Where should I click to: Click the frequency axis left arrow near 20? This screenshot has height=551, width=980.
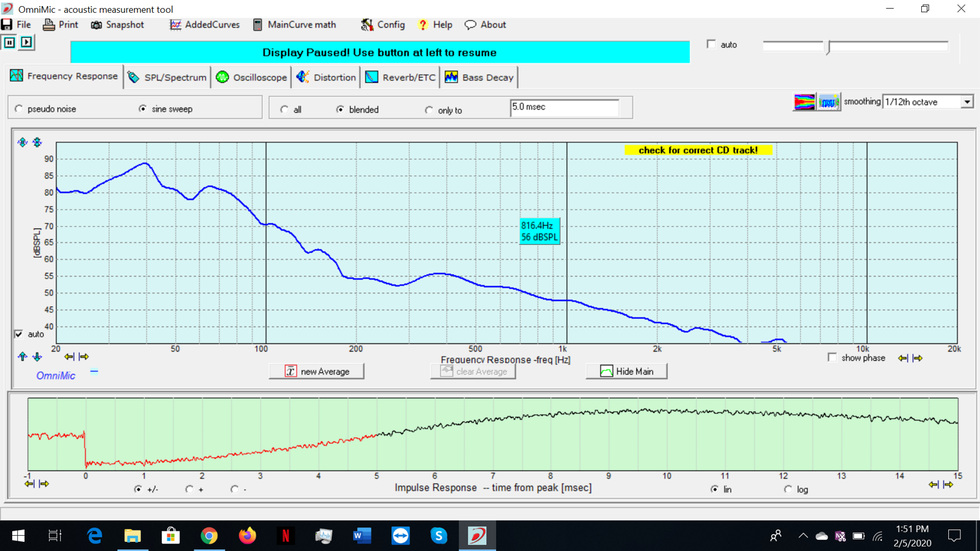coord(69,356)
